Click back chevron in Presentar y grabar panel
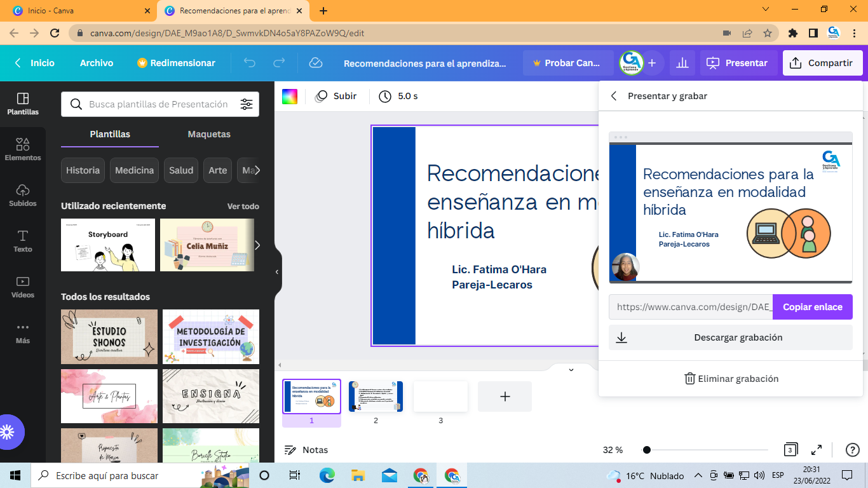The height and width of the screenshot is (488, 868). 614,95
